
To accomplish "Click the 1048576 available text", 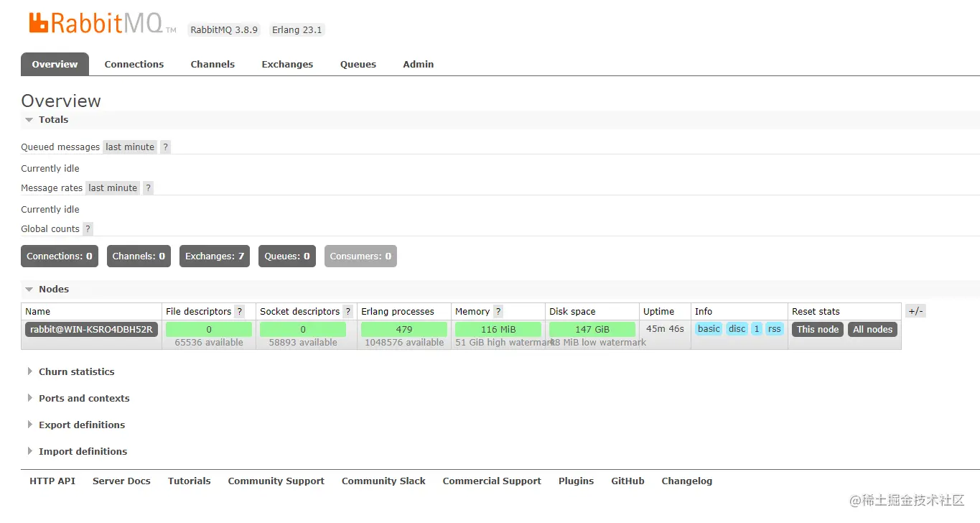I will tap(404, 343).
